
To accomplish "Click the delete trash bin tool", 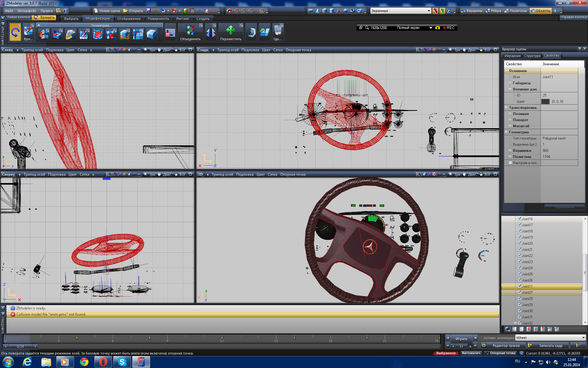I will 277,31.
